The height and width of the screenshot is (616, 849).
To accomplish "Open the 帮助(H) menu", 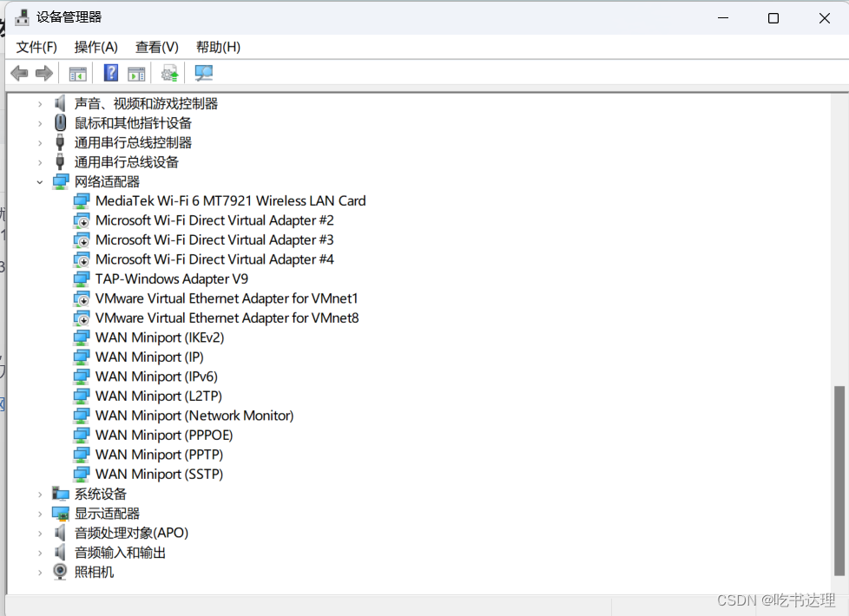I will click(x=218, y=47).
